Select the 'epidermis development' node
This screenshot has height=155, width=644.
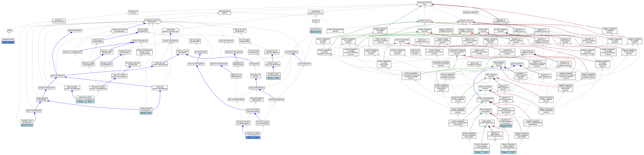click(x=219, y=64)
